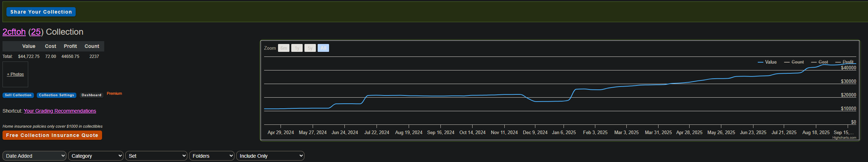Image resolution: width=868 pixels, height=162 pixels.
Task: Toggle the Cost series in chart legend
Action: point(819,62)
